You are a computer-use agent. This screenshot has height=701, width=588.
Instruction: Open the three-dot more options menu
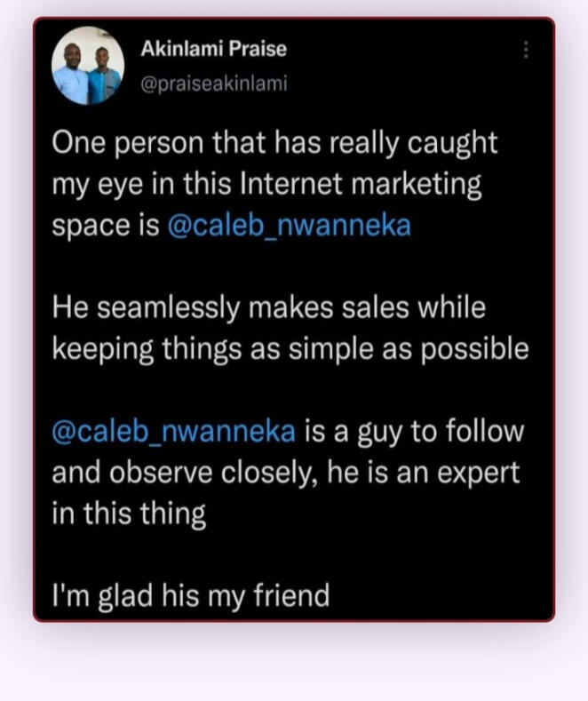[x=527, y=50]
